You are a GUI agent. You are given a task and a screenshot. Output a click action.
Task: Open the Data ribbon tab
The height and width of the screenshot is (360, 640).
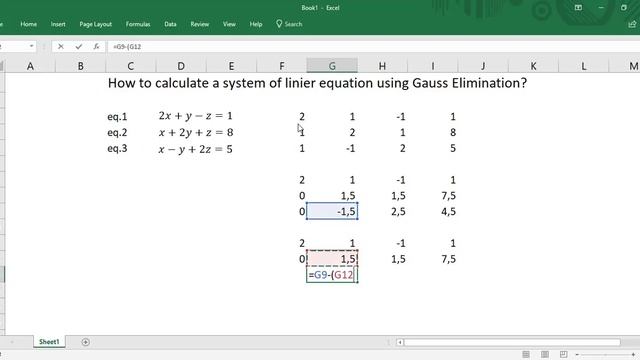click(x=170, y=24)
